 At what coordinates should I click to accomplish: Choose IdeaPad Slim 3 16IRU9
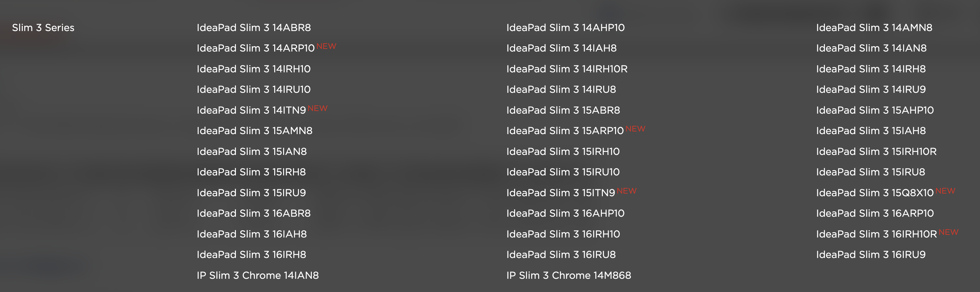[x=871, y=255]
